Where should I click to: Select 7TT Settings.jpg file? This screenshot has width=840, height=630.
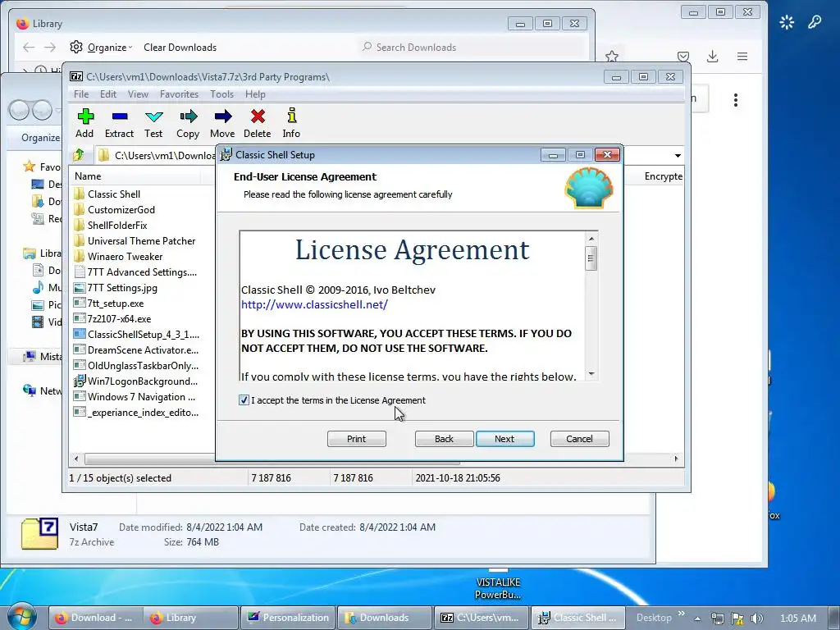pos(122,288)
